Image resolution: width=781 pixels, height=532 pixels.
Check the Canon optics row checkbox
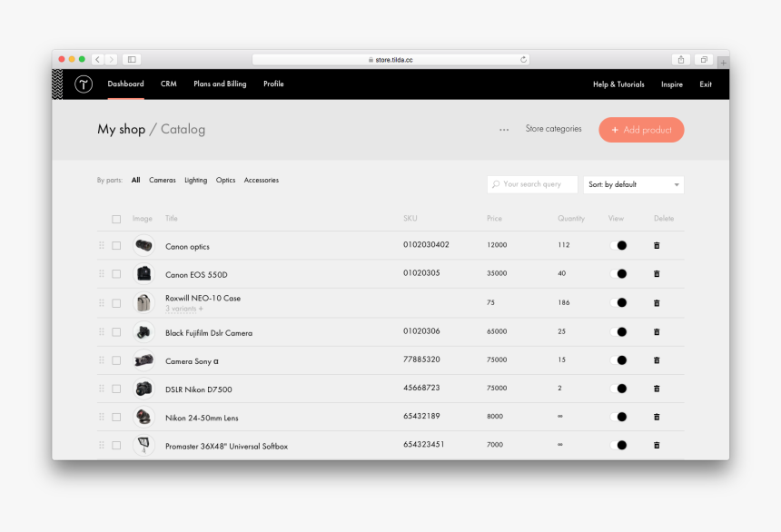116,246
